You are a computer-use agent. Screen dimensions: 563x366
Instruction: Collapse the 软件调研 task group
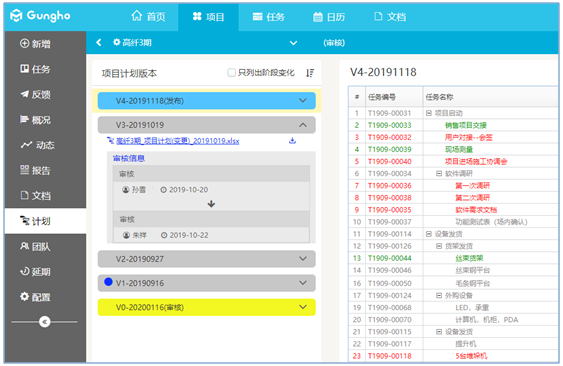pos(439,173)
